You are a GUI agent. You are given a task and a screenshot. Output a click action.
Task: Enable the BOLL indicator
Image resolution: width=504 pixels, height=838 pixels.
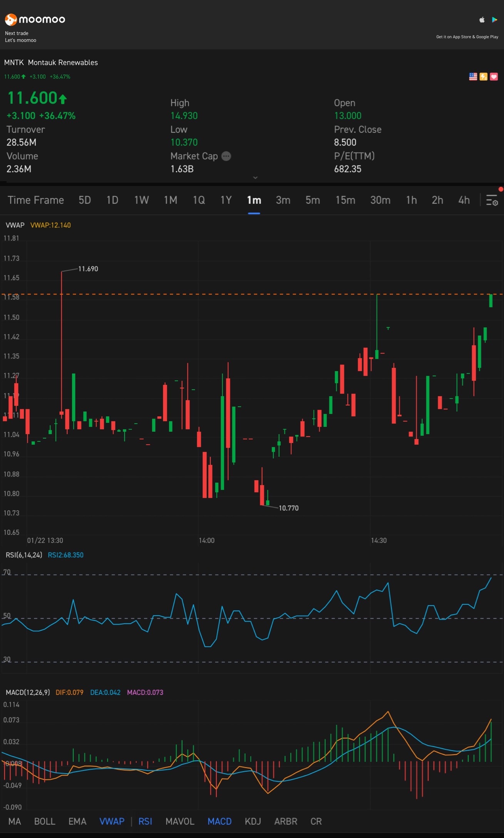click(x=45, y=821)
